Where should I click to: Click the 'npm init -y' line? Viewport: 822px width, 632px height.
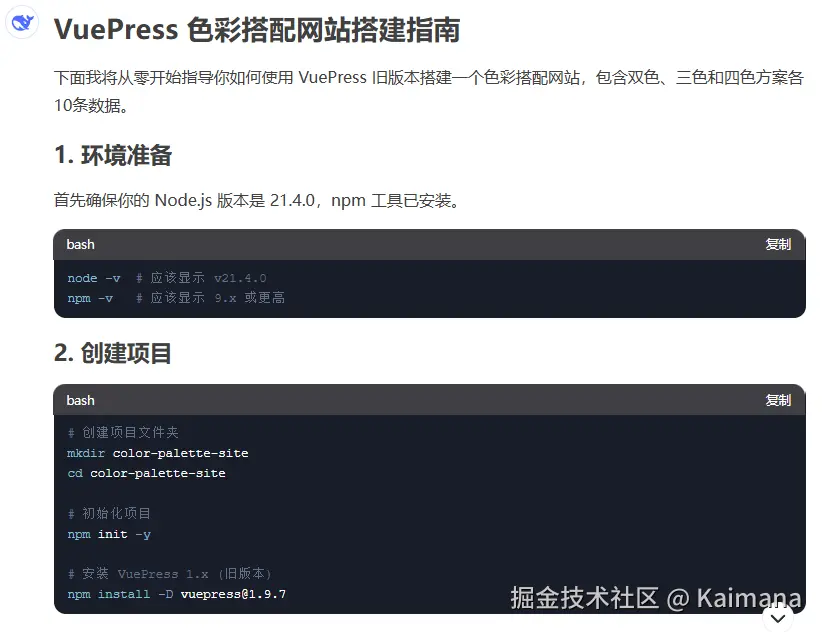[x=109, y=534]
